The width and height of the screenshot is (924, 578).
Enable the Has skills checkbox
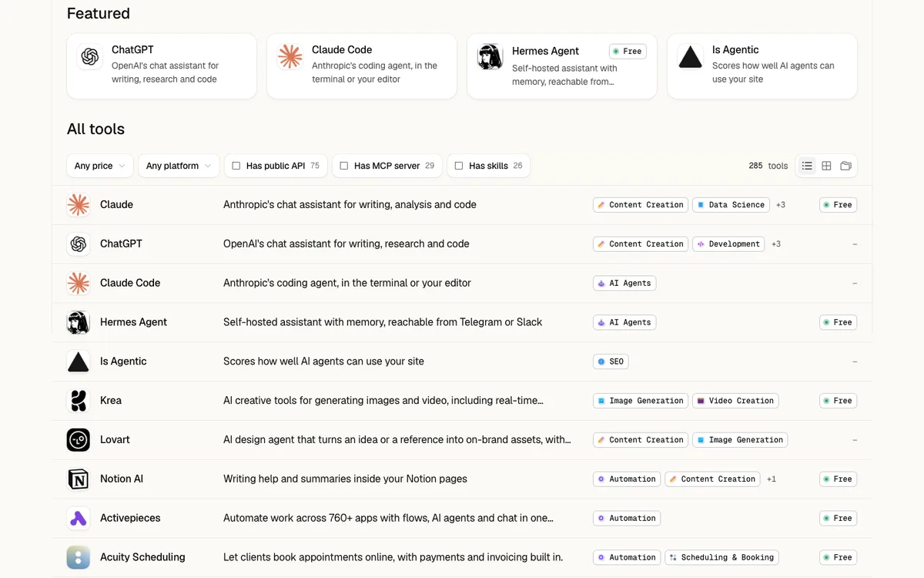(x=459, y=166)
